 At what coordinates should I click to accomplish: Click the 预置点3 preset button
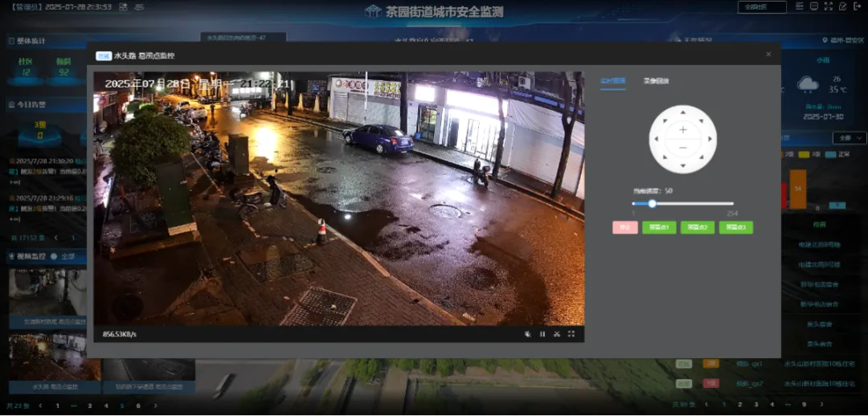(735, 227)
